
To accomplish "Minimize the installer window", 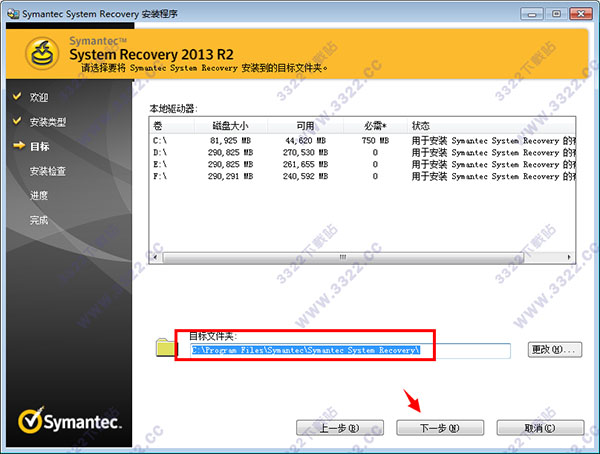I will click(x=532, y=14).
